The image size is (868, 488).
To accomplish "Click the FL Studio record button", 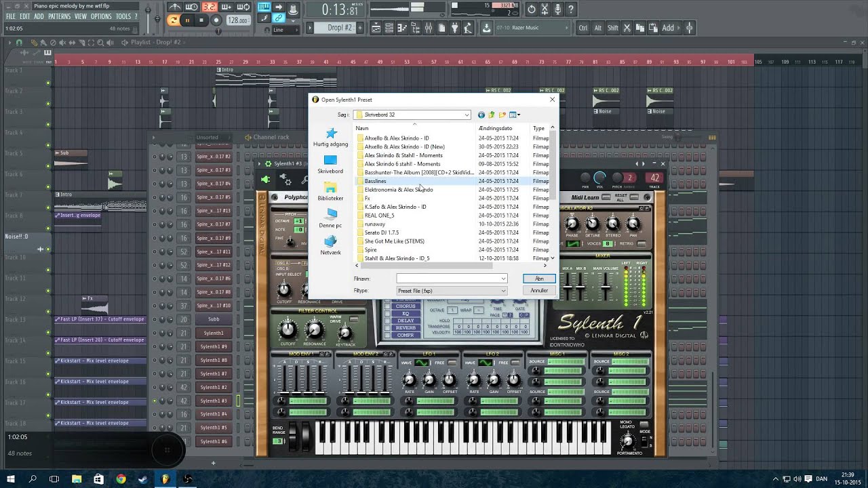I will click(216, 20).
